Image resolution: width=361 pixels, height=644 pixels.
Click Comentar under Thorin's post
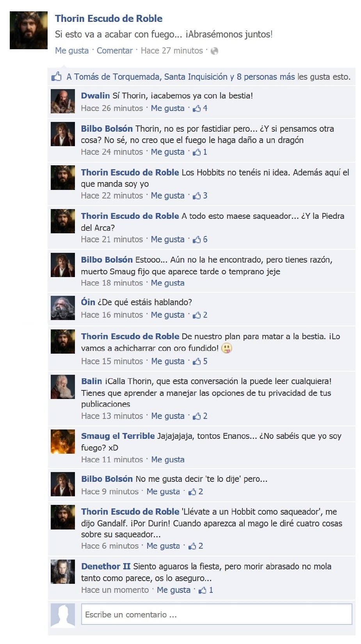click(x=115, y=51)
